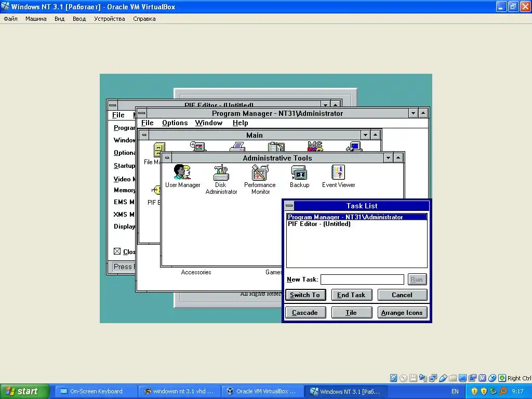Launch the Performance Monitor icon
Image resolution: width=532 pixels, height=399 pixels.
pyautogui.click(x=260, y=172)
